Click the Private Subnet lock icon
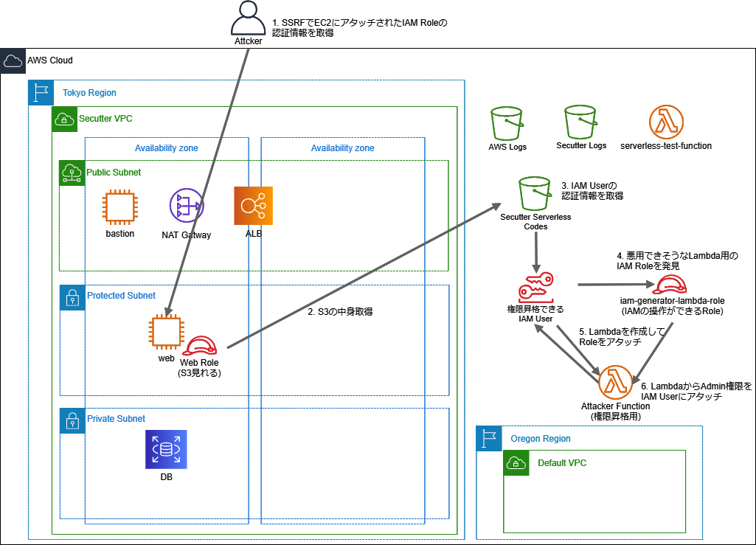This screenshot has width=756, height=545. coord(72,420)
